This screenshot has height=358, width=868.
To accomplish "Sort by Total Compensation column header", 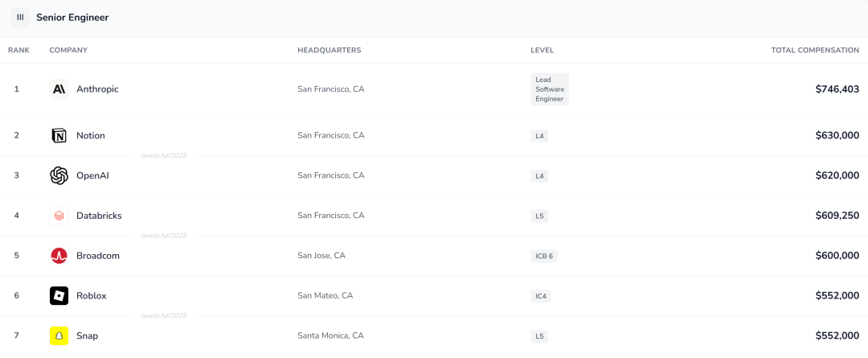I will tap(814, 51).
